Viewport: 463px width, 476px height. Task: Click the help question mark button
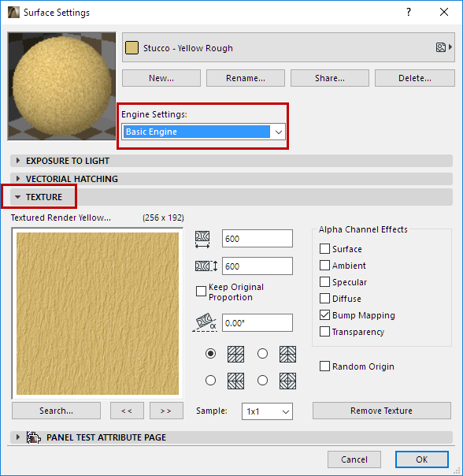[x=409, y=12]
